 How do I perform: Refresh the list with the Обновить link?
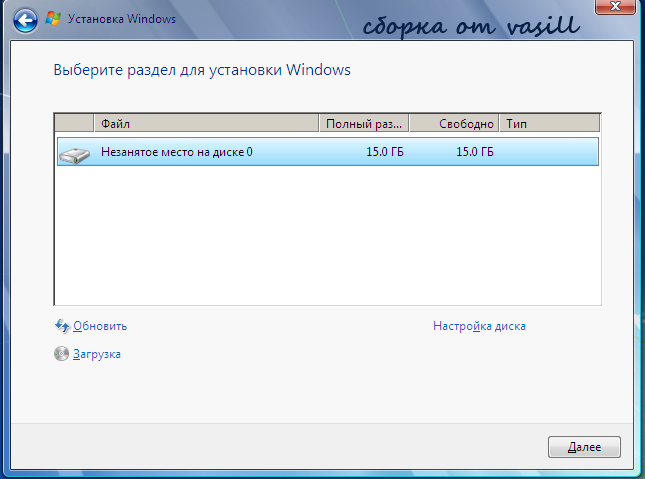point(100,326)
